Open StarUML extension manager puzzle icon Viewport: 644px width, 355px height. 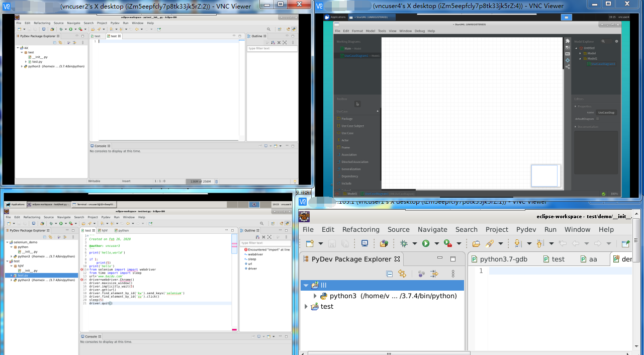coord(568,41)
